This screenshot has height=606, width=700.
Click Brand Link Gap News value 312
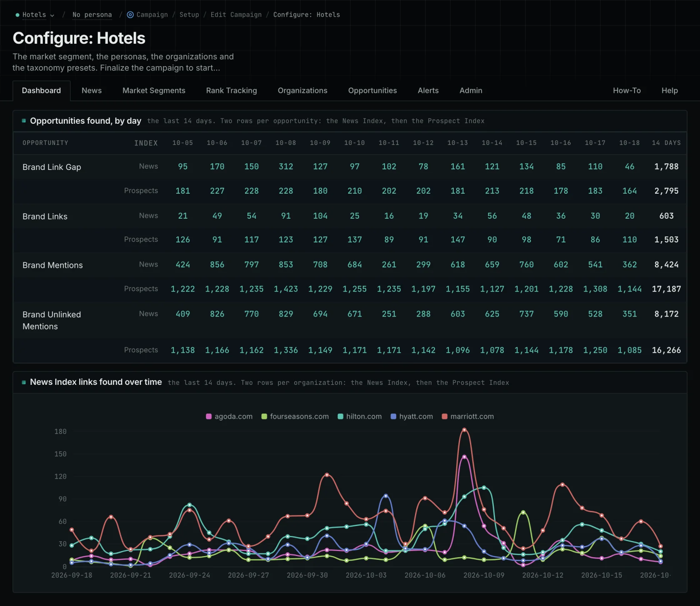(286, 167)
